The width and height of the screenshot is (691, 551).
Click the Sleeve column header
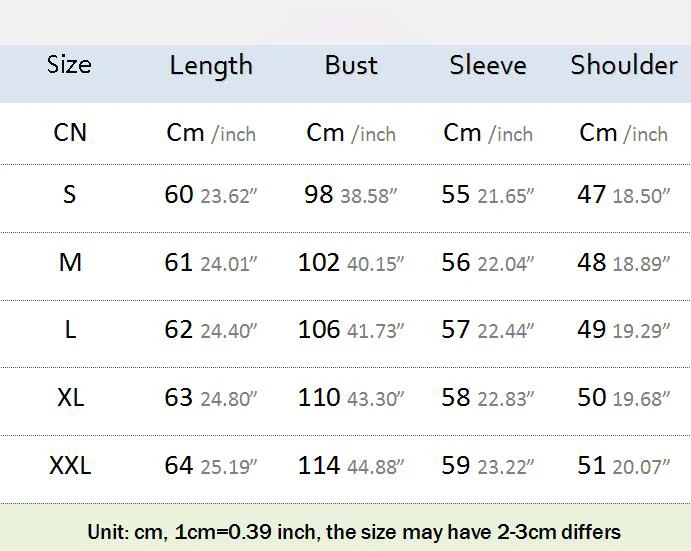pos(488,65)
